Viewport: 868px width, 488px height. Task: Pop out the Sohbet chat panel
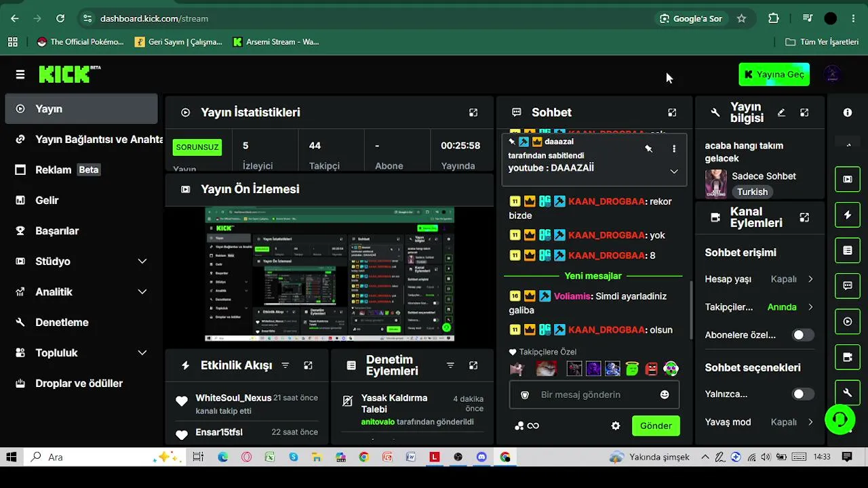tap(672, 113)
